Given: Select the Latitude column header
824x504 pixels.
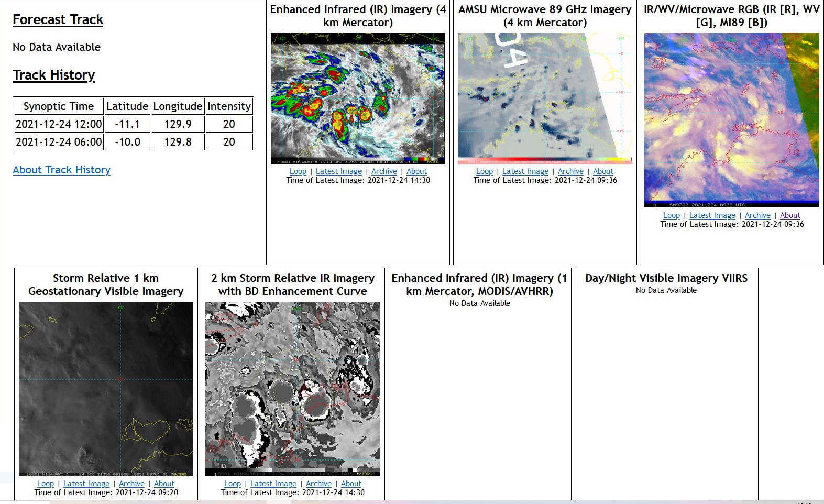Looking at the screenshot, I should (x=127, y=106).
